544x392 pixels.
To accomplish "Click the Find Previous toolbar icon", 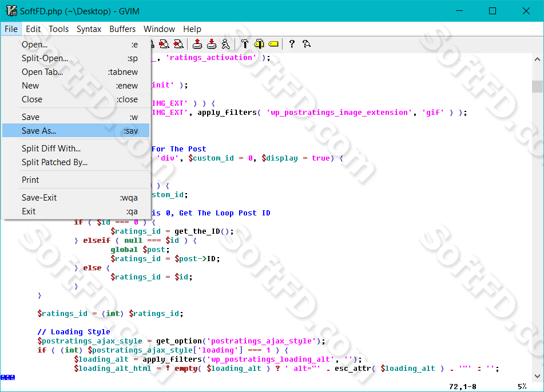I will [178, 44].
